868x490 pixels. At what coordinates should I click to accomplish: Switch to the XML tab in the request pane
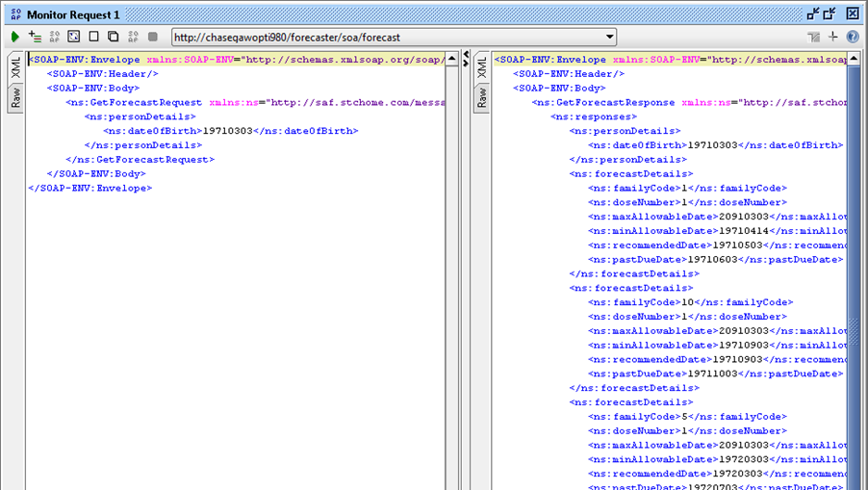pyautogui.click(x=15, y=67)
